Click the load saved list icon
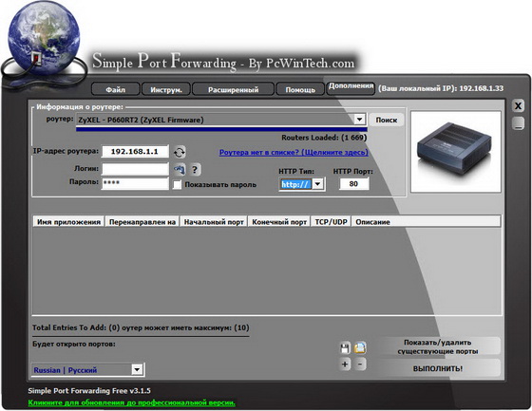This screenshot has height=411, width=532. point(360,347)
